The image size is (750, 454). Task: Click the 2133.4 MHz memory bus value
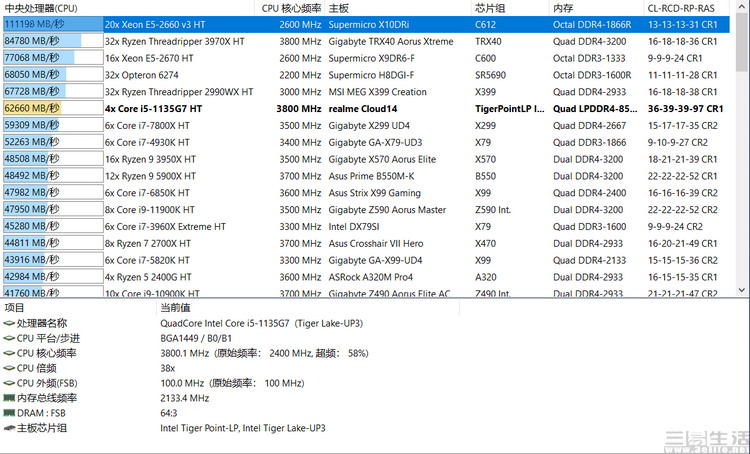click(x=185, y=398)
